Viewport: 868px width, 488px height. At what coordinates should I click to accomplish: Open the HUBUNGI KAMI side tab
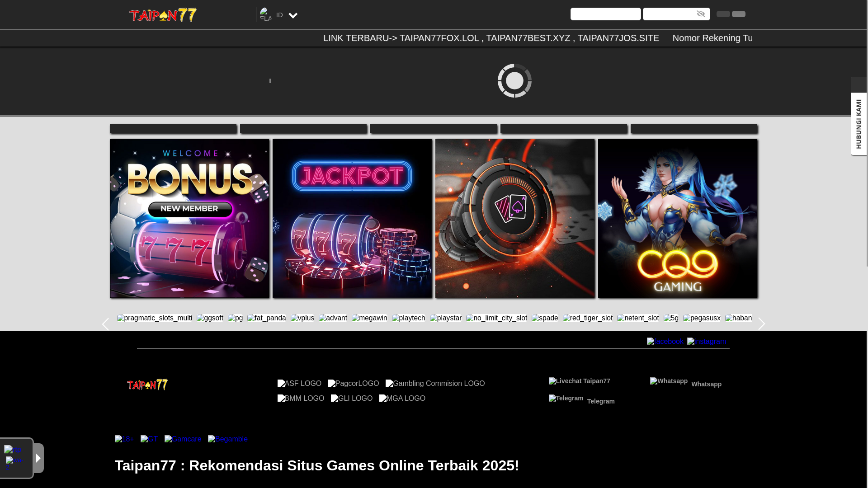coord(859,124)
